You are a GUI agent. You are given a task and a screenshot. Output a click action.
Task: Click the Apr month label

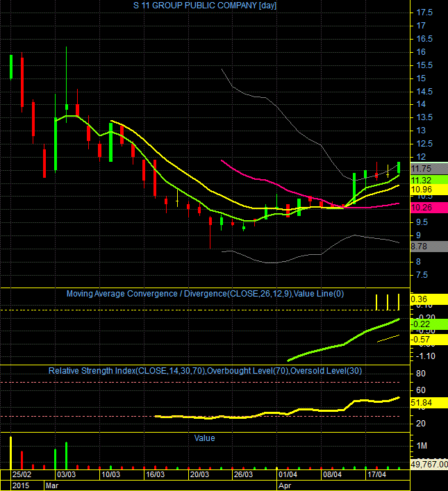click(x=285, y=485)
